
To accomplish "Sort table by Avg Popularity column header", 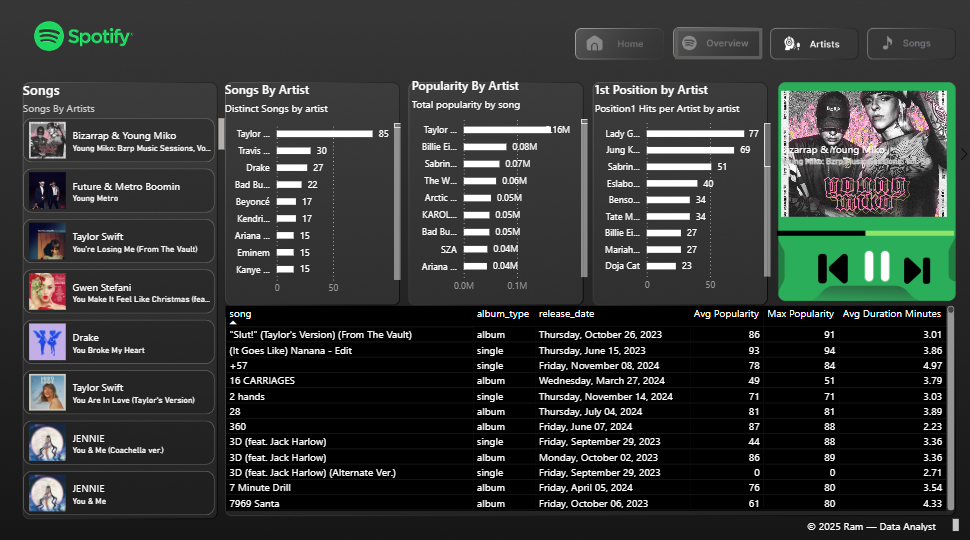I will 726,314.
